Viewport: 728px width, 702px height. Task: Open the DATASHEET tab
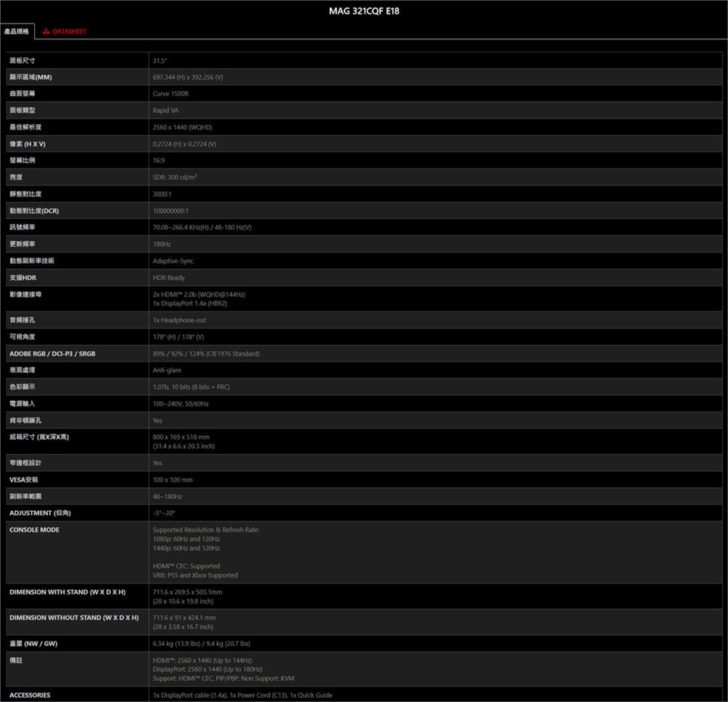click(x=69, y=31)
